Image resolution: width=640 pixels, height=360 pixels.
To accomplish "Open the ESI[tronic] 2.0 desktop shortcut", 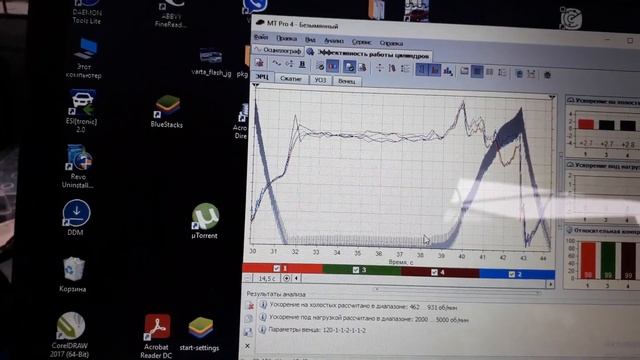I will point(81,111).
